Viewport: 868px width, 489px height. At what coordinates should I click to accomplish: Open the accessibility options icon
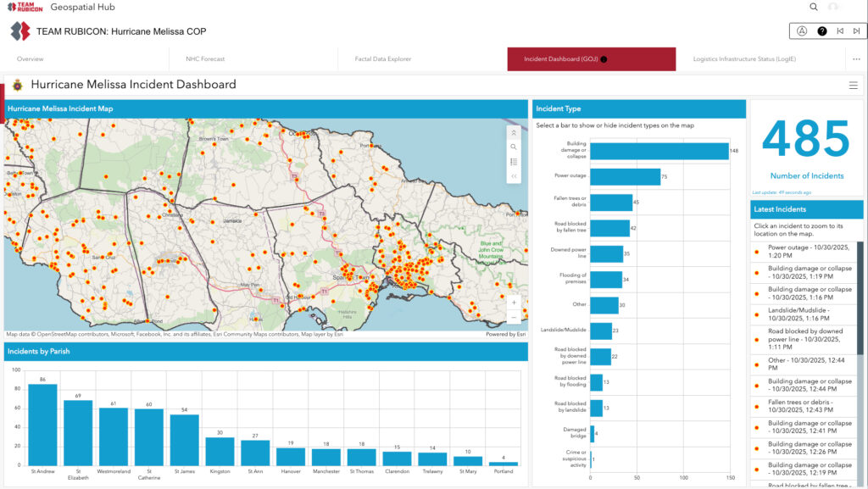(x=802, y=31)
